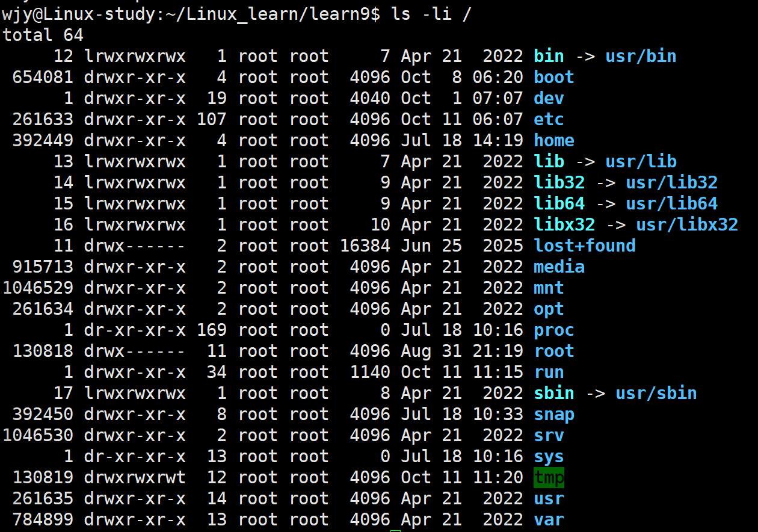Click the command text ls -li /
This screenshot has height=532, width=758.
[x=431, y=14]
